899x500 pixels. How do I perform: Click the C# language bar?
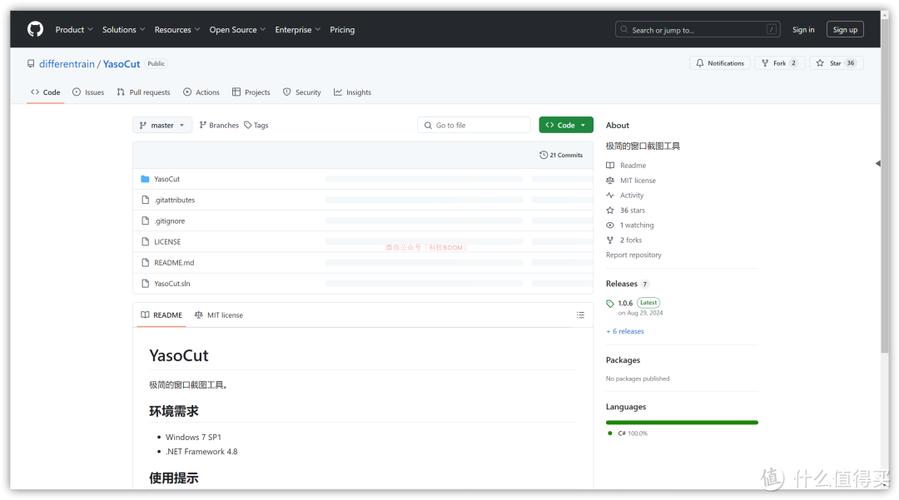[x=681, y=422]
